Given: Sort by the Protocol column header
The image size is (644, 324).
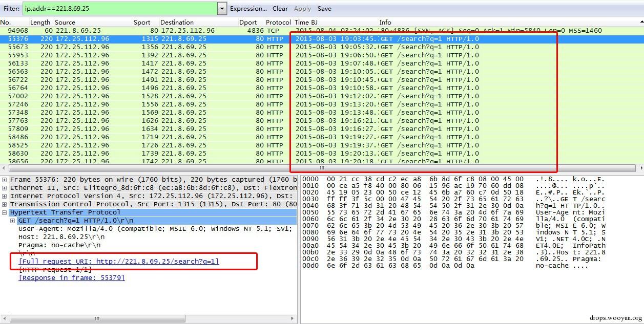Looking at the screenshot, I should [278, 23].
